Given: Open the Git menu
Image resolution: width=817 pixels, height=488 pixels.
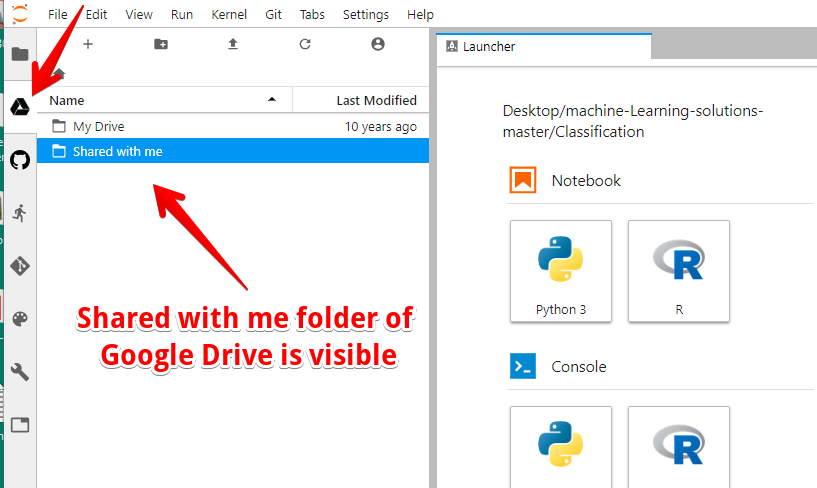Looking at the screenshot, I should (273, 15).
